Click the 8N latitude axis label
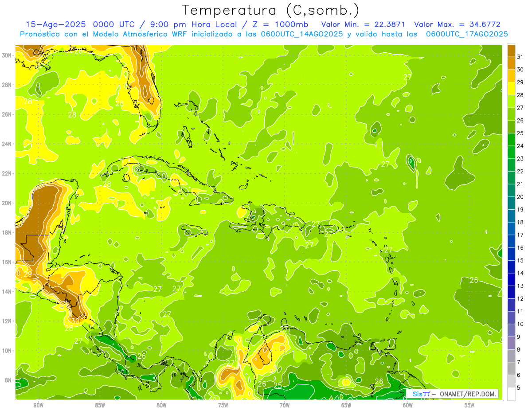This screenshot has width=532, height=411. 8,380
